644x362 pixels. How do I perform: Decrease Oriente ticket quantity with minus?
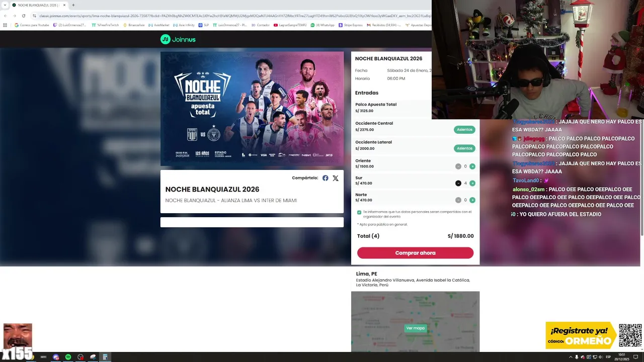[458, 166]
